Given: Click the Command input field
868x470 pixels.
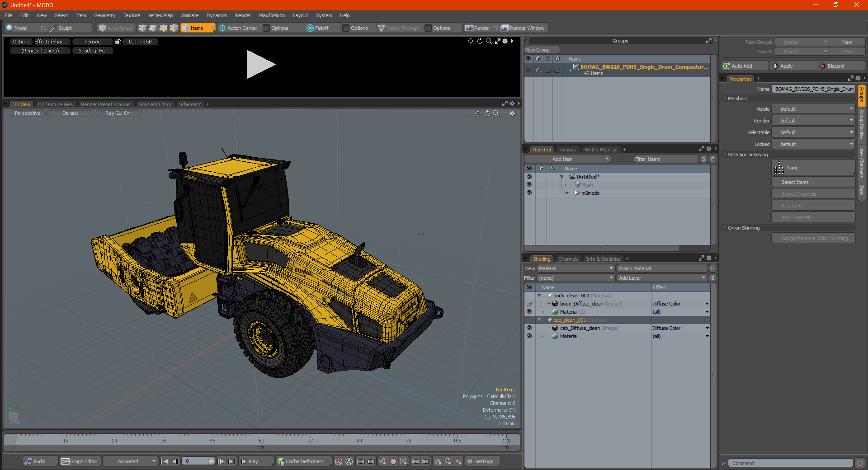Looking at the screenshot, I should tap(790, 463).
